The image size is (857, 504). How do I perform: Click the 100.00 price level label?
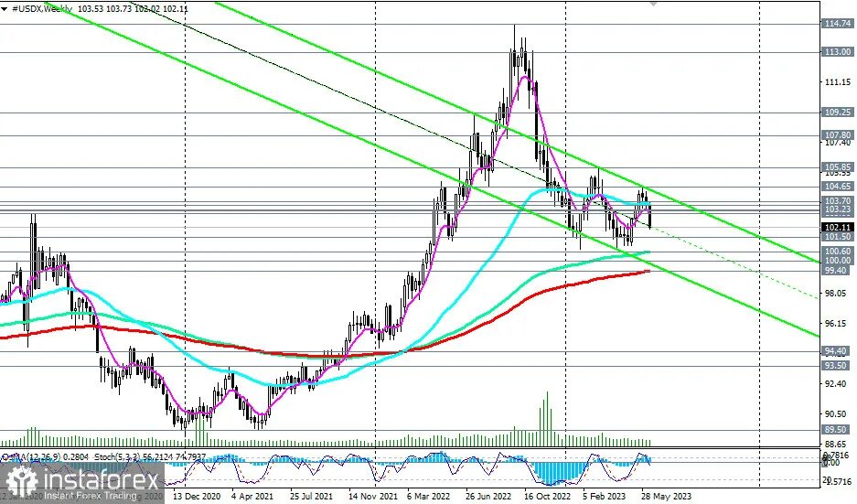click(838, 261)
